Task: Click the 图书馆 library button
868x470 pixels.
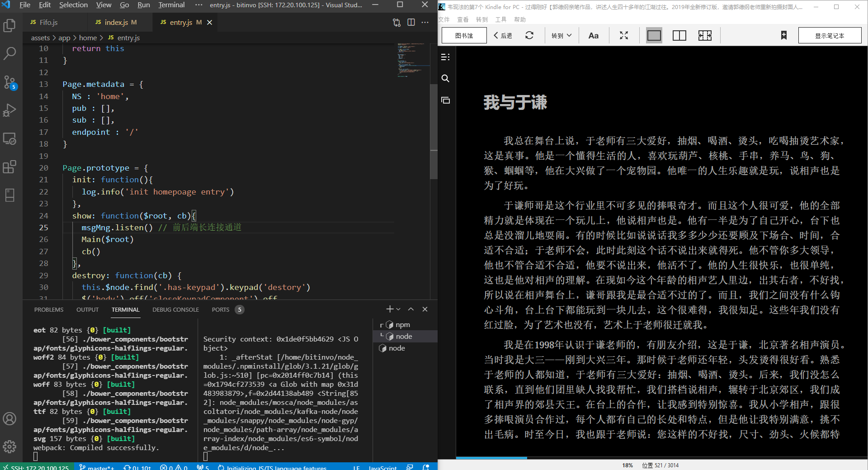Action: tap(464, 35)
